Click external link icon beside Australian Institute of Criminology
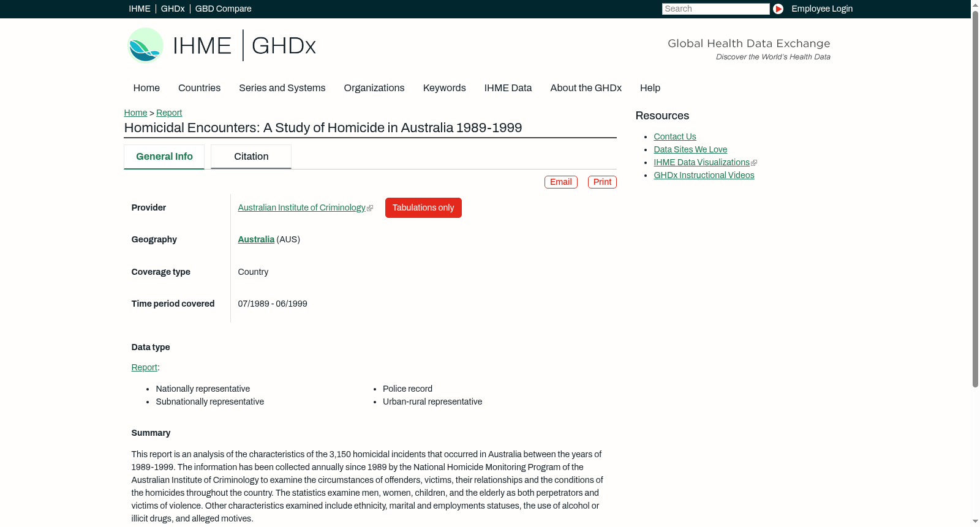The height and width of the screenshot is (527, 980). [x=370, y=208]
